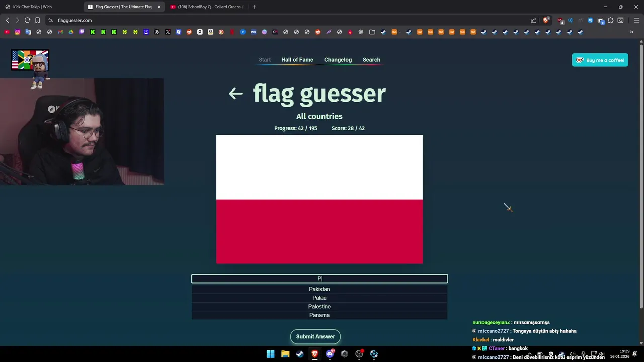The width and height of the screenshot is (644, 362).
Task: Open the Start nav item
Action: click(265, 60)
